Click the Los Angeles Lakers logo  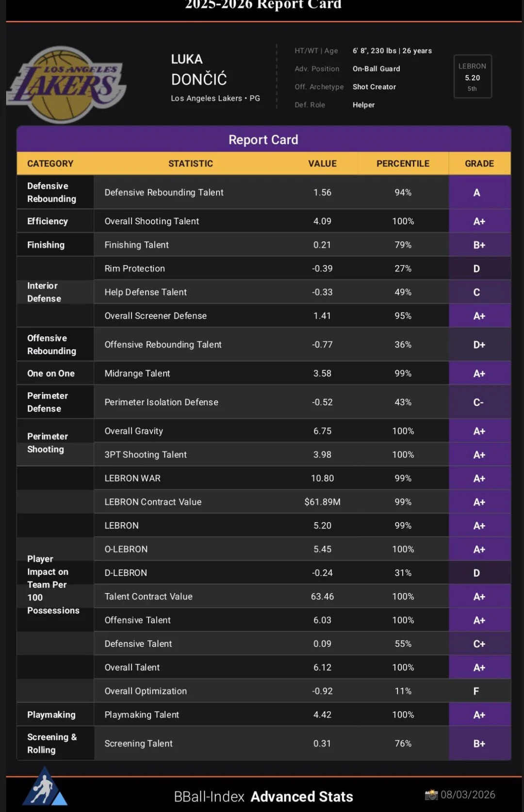click(x=66, y=84)
